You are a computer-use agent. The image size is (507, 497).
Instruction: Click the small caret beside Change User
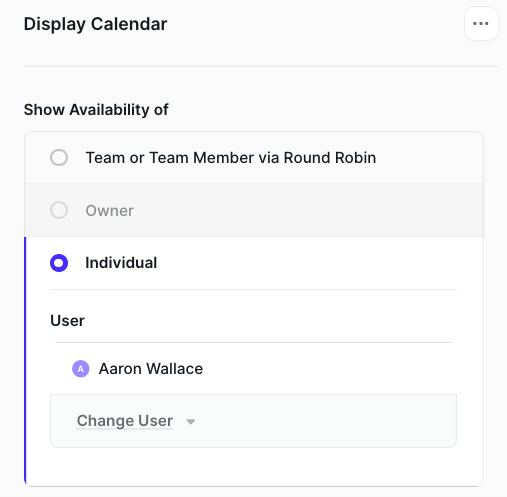point(191,422)
